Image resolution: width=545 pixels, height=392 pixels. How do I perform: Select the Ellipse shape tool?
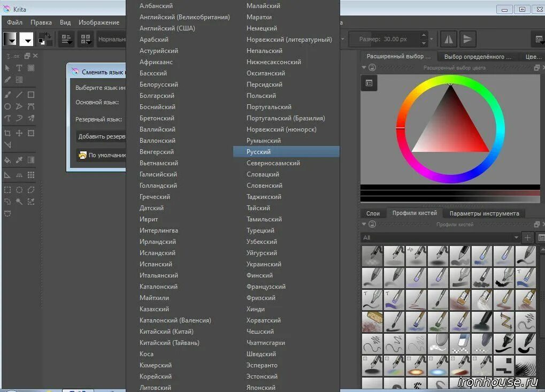coord(7,106)
